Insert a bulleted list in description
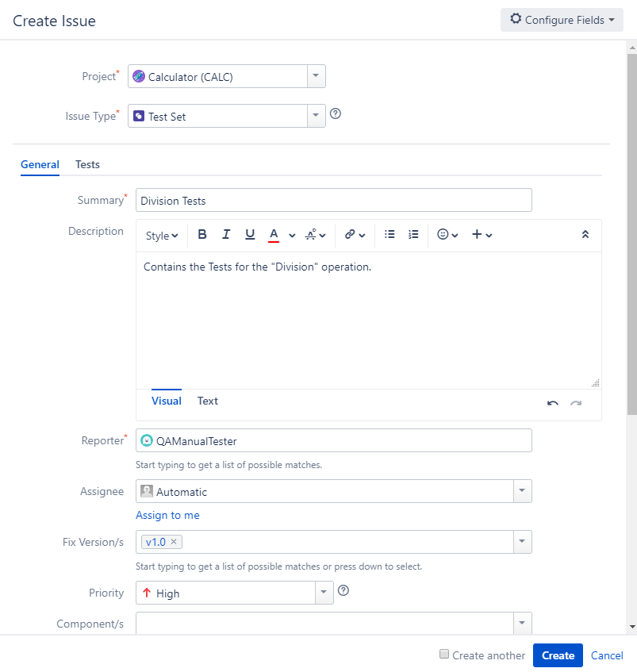Image resolution: width=637 pixels, height=672 pixels. [x=389, y=234]
